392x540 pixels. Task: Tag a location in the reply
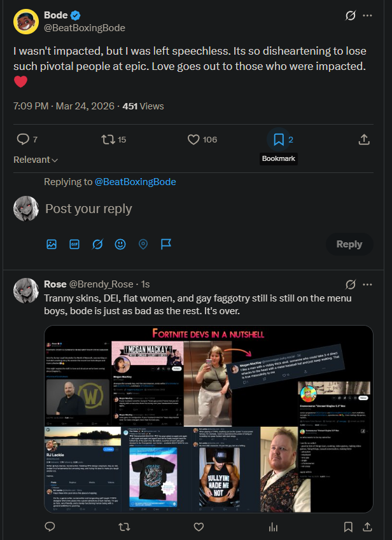coord(143,244)
